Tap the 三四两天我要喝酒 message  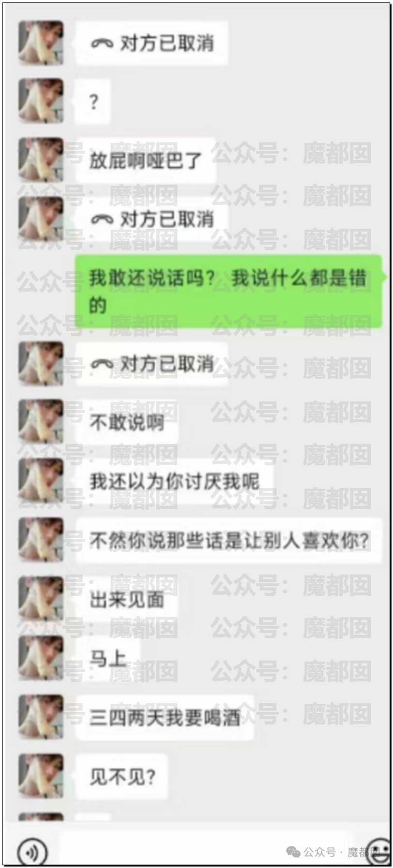165,718
